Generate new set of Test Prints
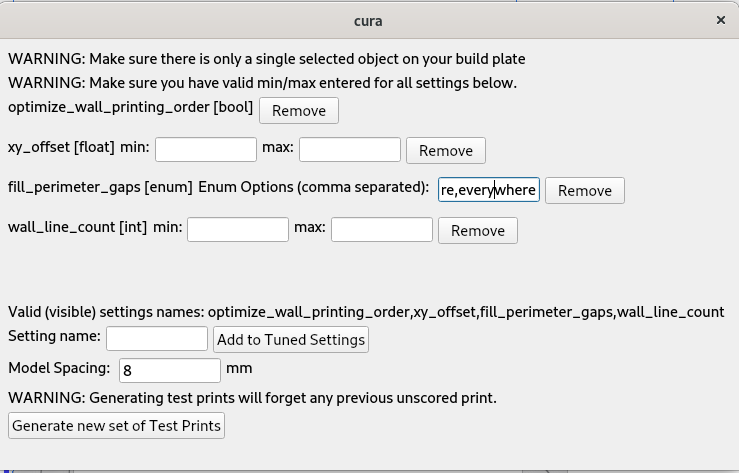The height and width of the screenshot is (473, 739). pos(116,426)
